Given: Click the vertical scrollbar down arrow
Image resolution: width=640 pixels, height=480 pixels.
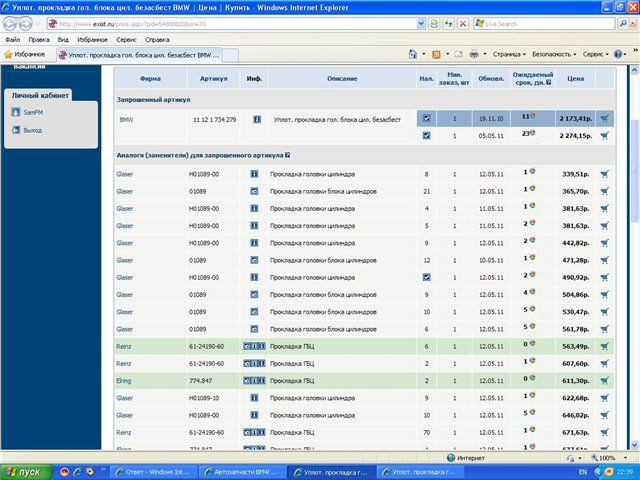Looking at the screenshot, I should [x=635, y=445].
